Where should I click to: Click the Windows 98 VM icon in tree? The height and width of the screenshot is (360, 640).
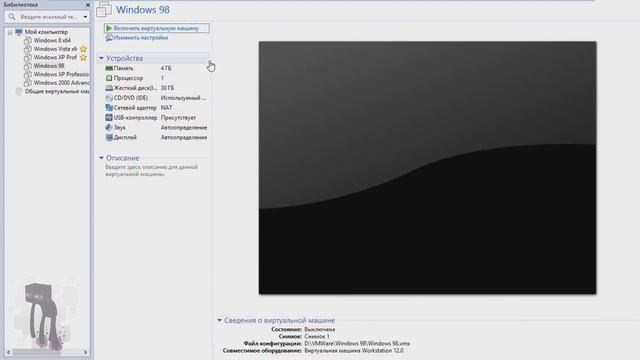click(28, 66)
